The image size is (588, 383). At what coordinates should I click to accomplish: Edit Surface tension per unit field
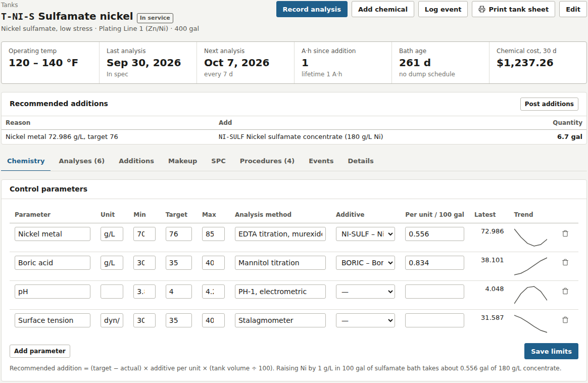click(x=434, y=320)
